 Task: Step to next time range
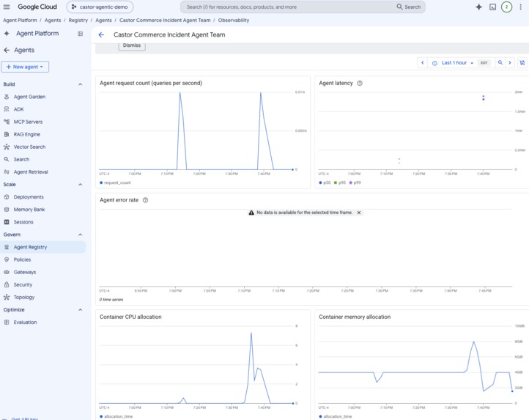pos(510,63)
